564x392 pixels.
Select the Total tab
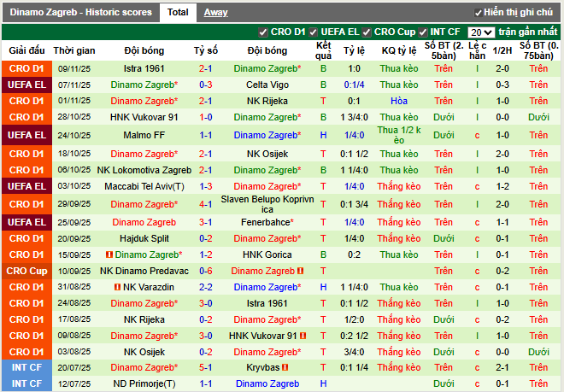[178, 12]
